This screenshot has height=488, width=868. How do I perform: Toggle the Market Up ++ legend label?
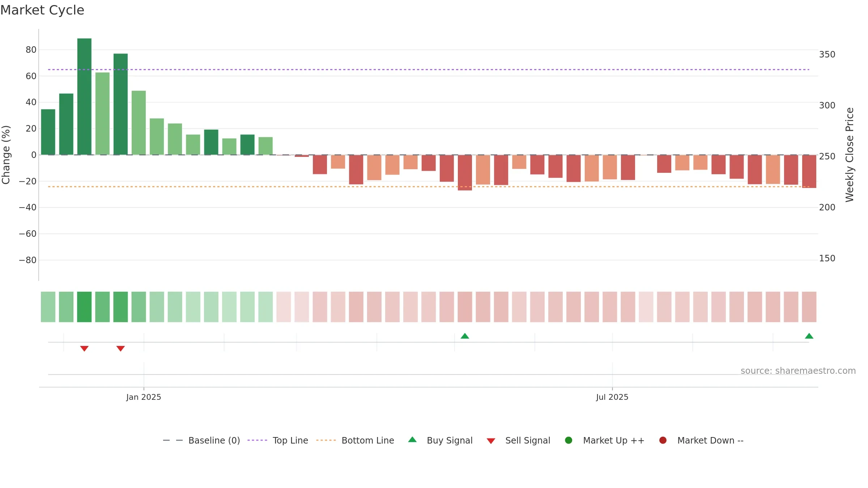[x=614, y=441]
